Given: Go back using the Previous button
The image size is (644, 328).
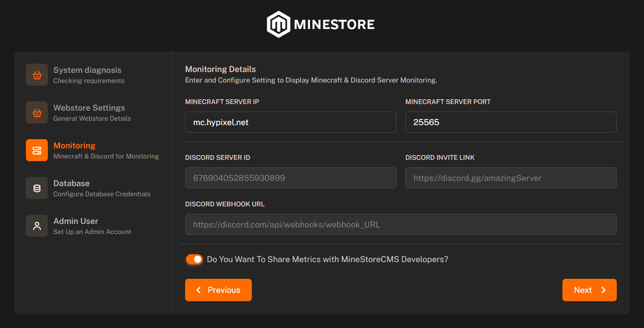Looking at the screenshot, I should click(218, 290).
